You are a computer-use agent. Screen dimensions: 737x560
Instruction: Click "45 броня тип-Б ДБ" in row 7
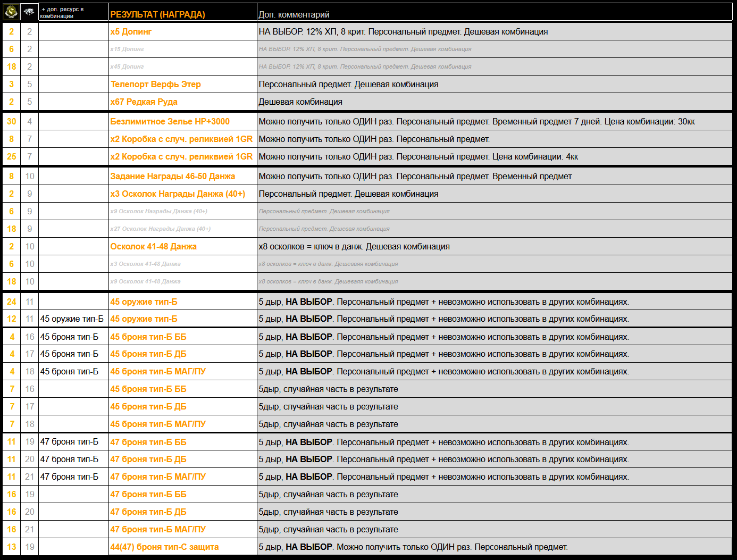point(148,406)
